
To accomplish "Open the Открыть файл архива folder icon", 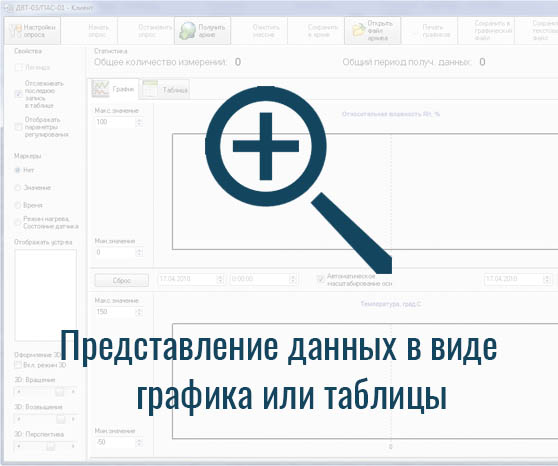I will click(x=359, y=30).
